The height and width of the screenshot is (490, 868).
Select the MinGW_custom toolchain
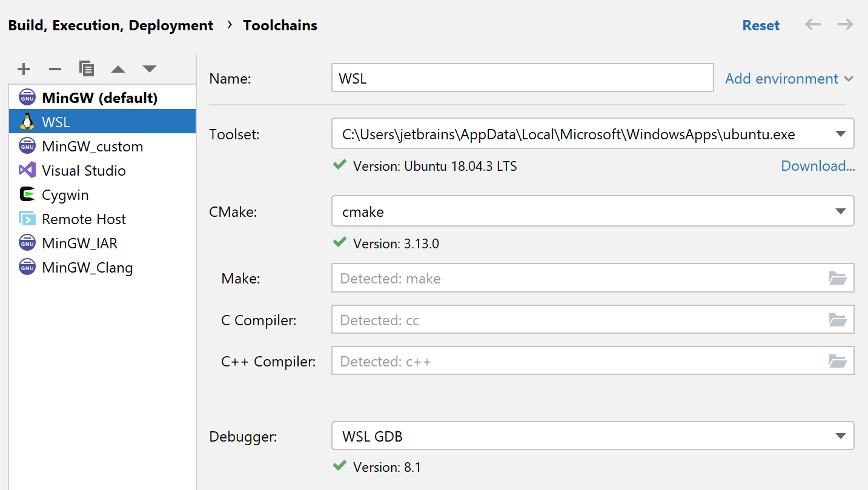click(92, 146)
